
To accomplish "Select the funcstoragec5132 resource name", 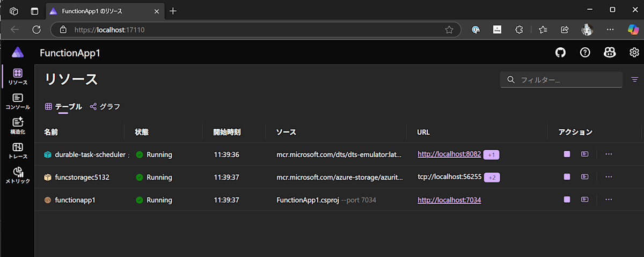I will 82,177.
